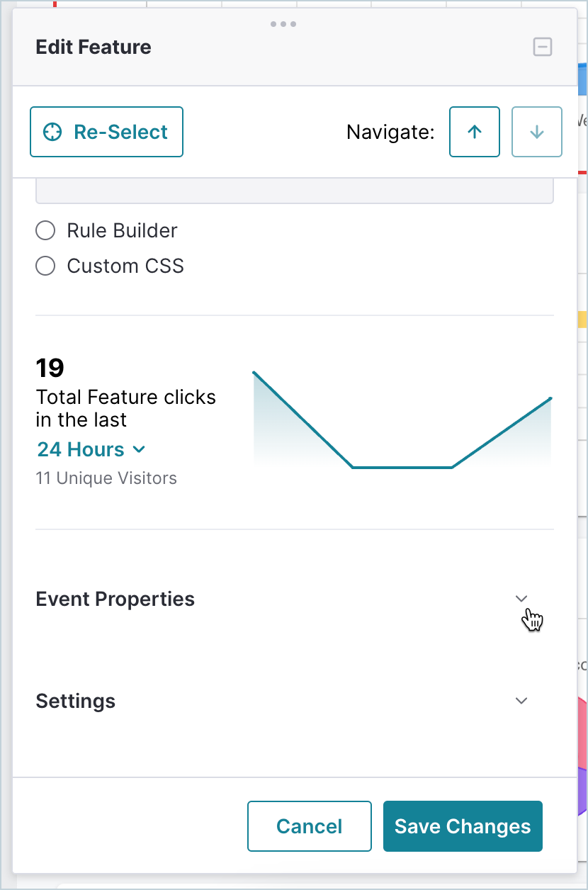The height and width of the screenshot is (890, 588).
Task: Expand the Event Properties section
Action: click(521, 599)
